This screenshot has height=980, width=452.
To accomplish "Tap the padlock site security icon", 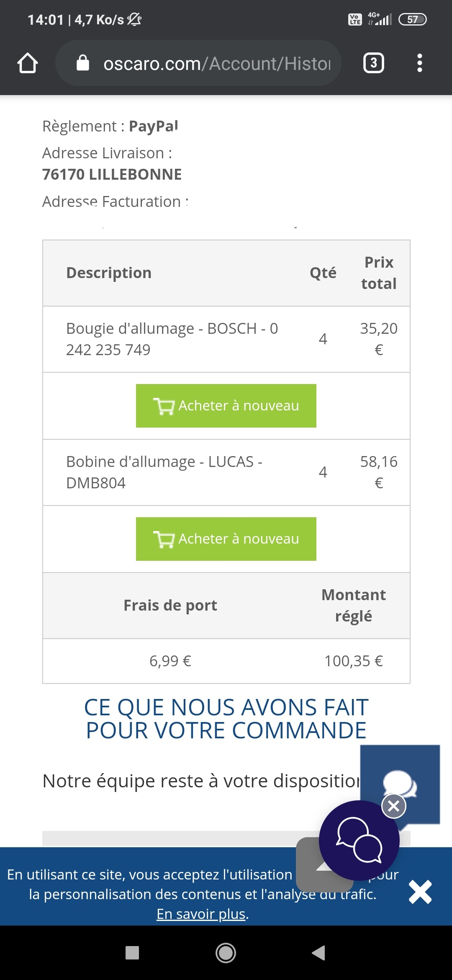I will [x=83, y=63].
